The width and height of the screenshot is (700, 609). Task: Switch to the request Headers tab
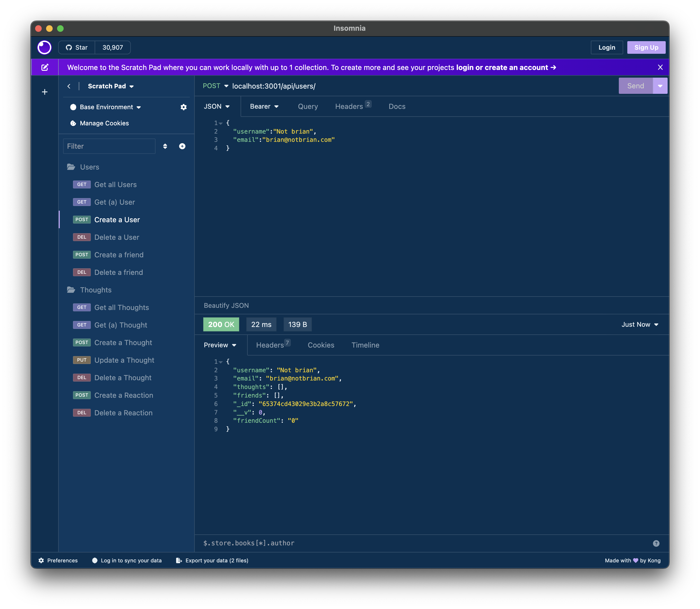coord(349,106)
